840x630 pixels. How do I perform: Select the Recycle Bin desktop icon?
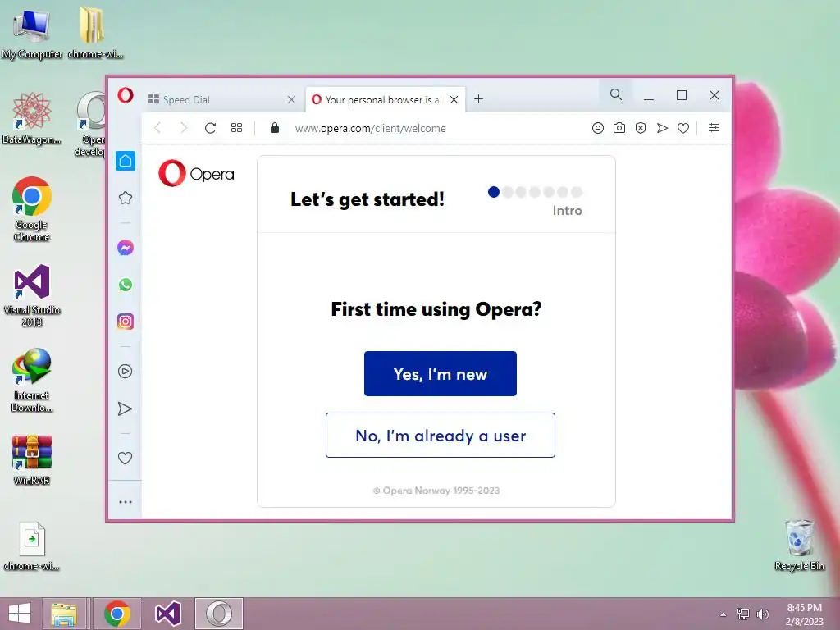799,545
